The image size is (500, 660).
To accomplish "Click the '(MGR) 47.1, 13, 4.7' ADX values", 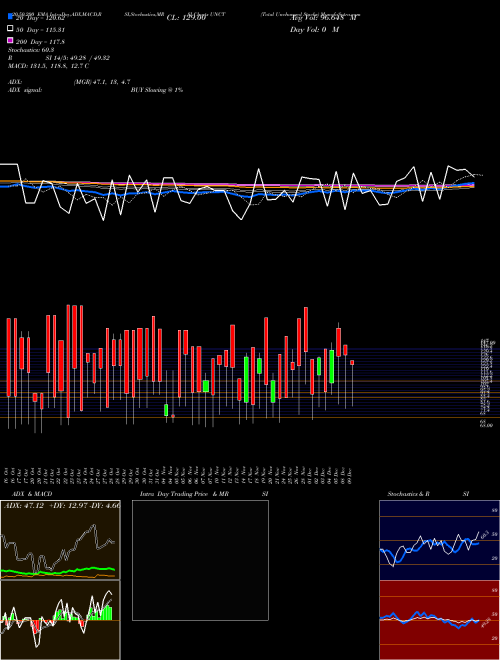I will pos(101,82).
